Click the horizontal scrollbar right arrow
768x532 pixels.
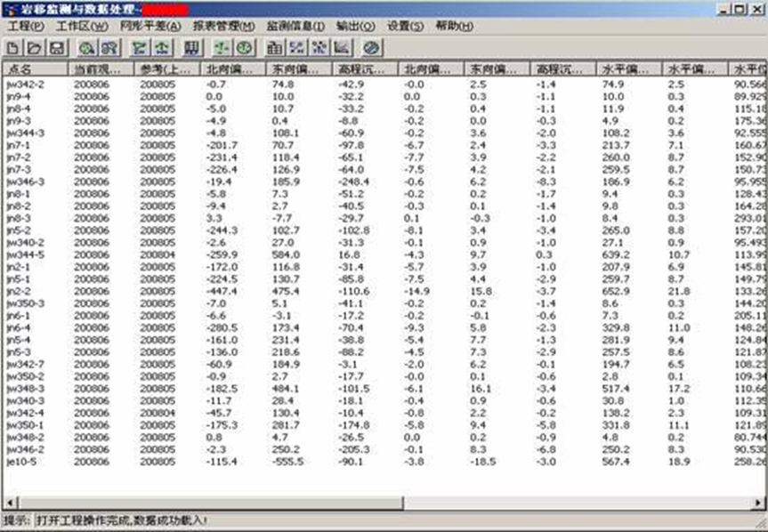coord(760,504)
